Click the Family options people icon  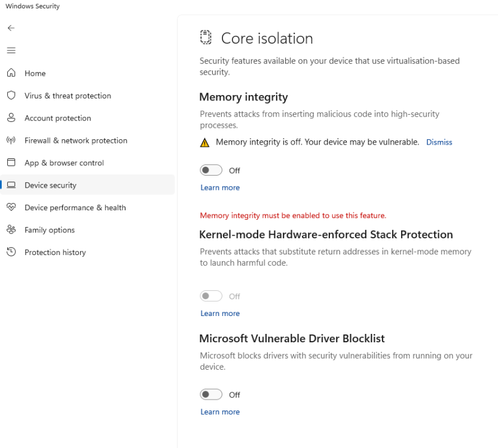coord(11,230)
